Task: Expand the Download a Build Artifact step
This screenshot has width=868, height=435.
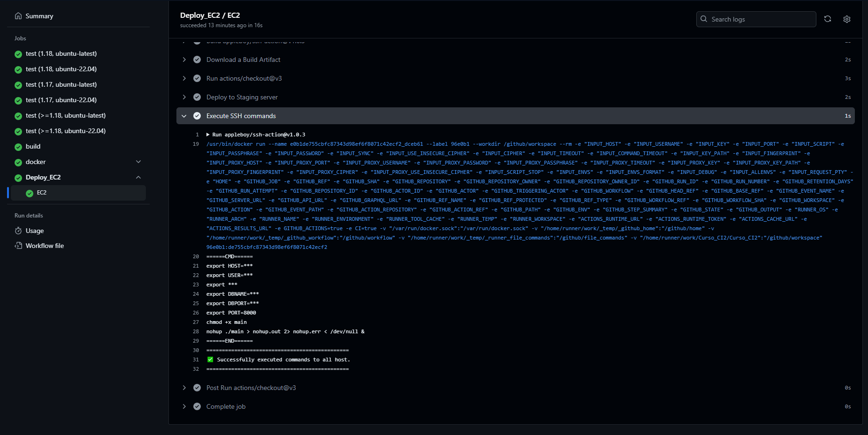Action: pos(515,60)
